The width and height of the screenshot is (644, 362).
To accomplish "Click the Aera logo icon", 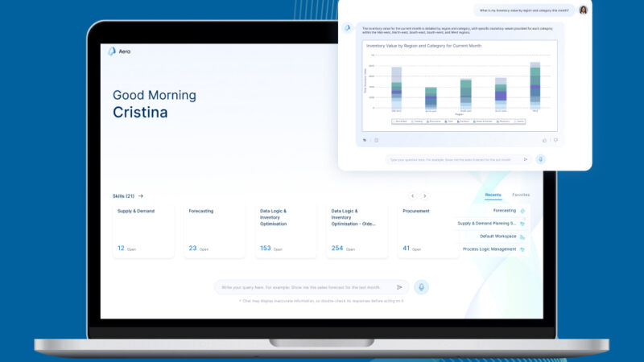I will click(112, 51).
